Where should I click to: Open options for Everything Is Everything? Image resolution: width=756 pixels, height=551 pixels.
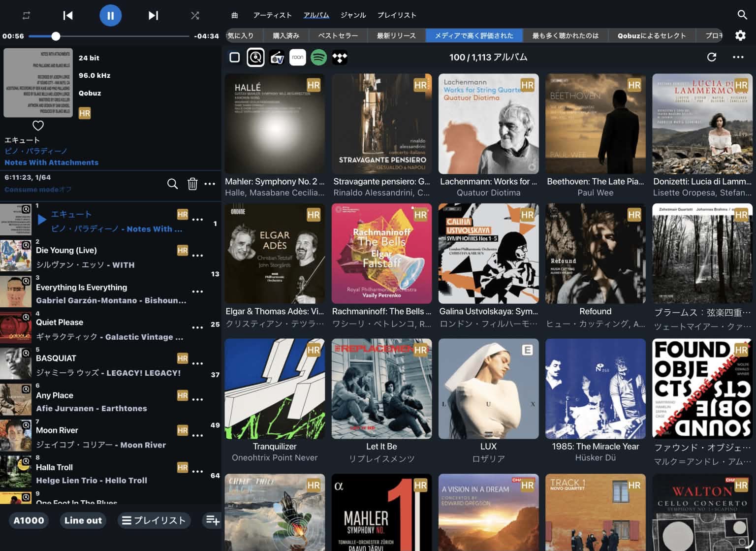tap(197, 292)
